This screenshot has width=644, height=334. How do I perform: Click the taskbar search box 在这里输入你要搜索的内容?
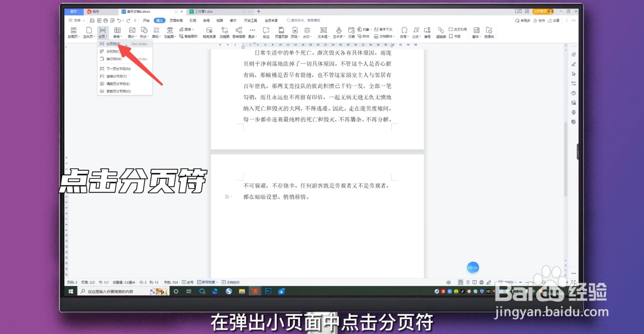coord(123,291)
